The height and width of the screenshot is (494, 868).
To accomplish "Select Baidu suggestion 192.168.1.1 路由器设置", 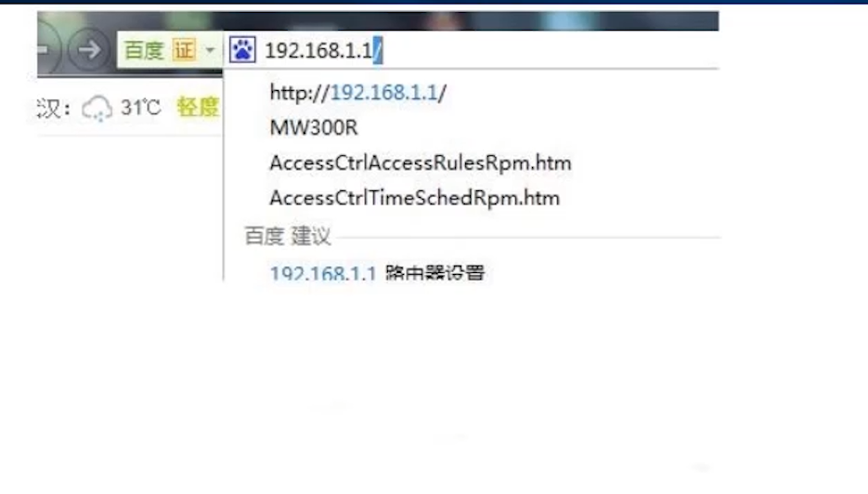I will pos(377,272).
